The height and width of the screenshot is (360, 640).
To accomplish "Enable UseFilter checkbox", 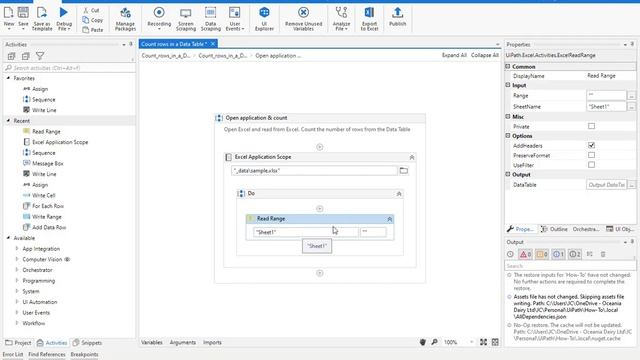I will 591,165.
